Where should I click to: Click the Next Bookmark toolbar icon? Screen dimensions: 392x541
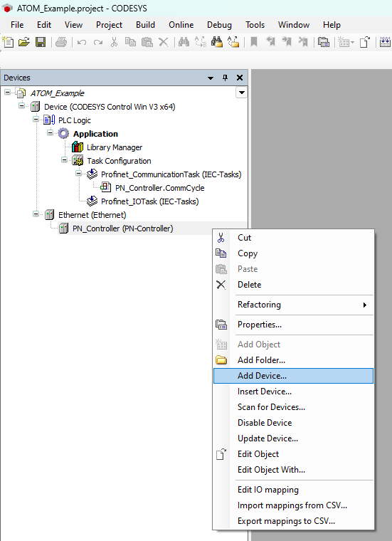[x=287, y=42]
